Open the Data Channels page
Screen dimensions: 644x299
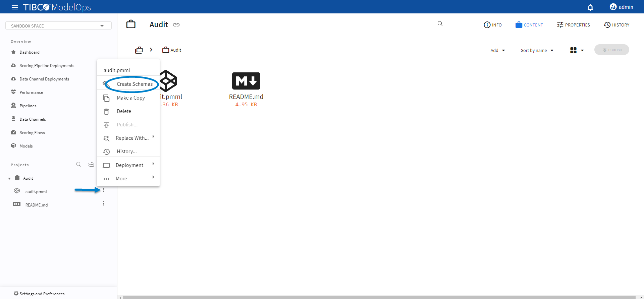(x=33, y=119)
